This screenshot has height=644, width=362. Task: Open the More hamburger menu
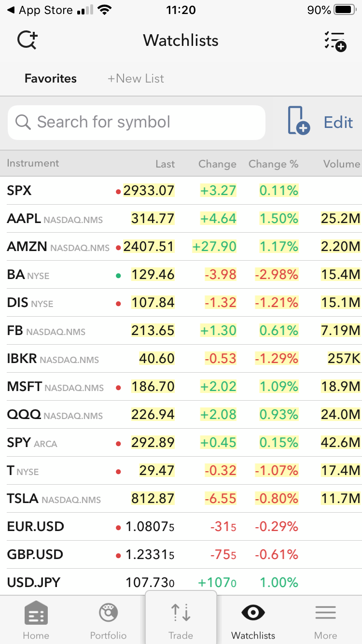coord(326,613)
